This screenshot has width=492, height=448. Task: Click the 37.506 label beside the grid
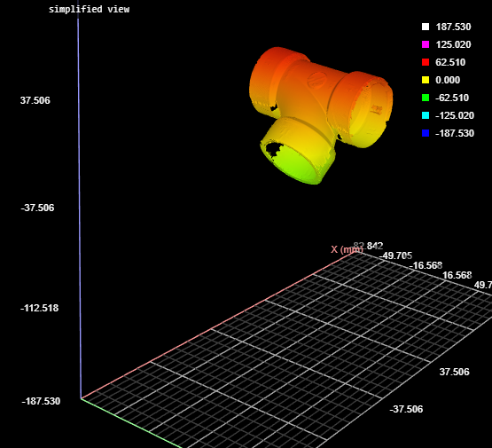[455, 372]
